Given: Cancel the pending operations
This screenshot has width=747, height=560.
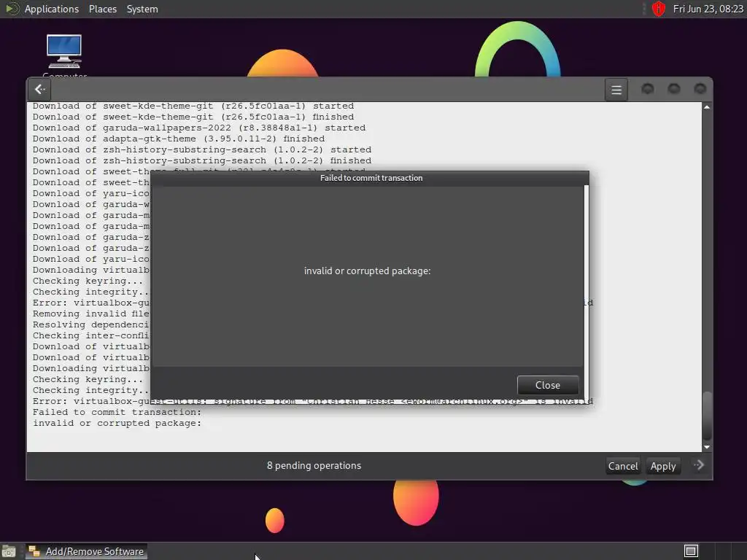Looking at the screenshot, I should coord(623,466).
